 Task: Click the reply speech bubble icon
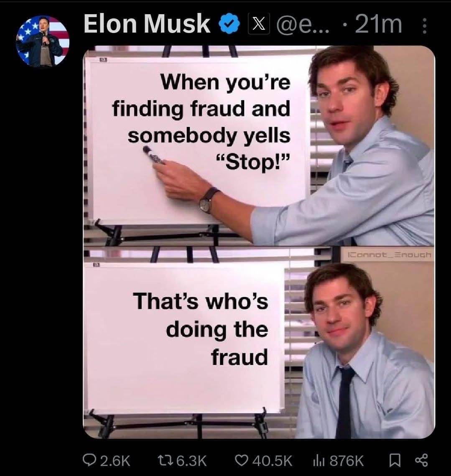pyautogui.click(x=89, y=460)
